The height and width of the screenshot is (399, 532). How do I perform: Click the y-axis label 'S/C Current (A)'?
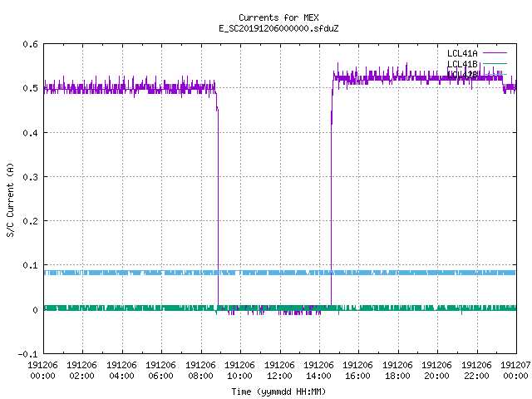click(10, 200)
